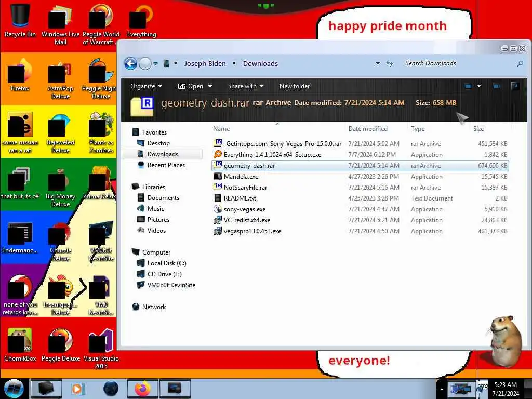This screenshot has width=532, height=399.
Task: Select the geometry-dash.rar file row
Action: pyautogui.click(x=360, y=166)
